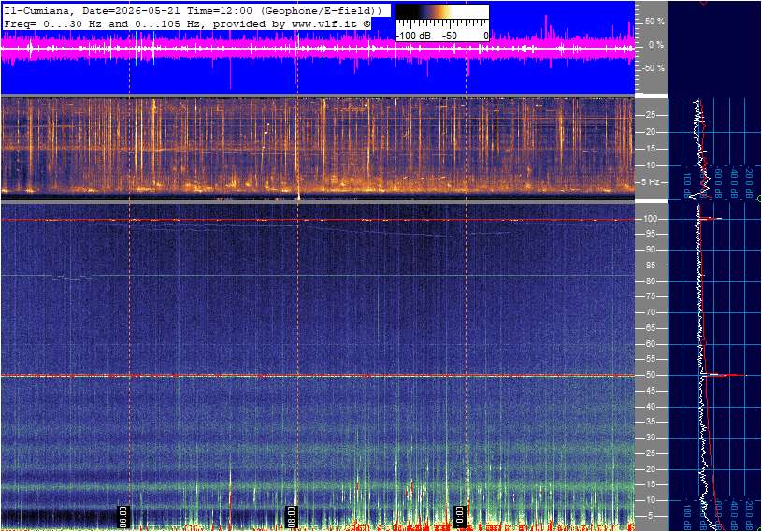Click the 20 label on geophone 0-30 Hz axis

(650, 132)
